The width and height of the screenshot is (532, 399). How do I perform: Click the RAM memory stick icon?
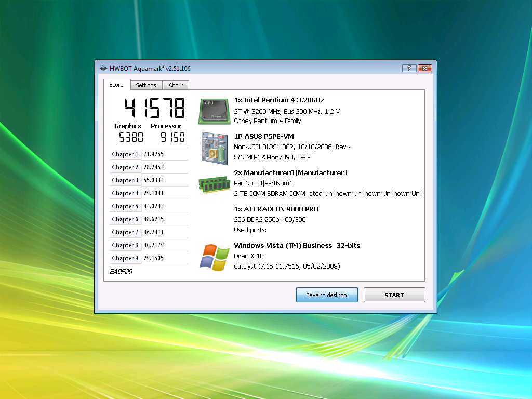point(215,184)
